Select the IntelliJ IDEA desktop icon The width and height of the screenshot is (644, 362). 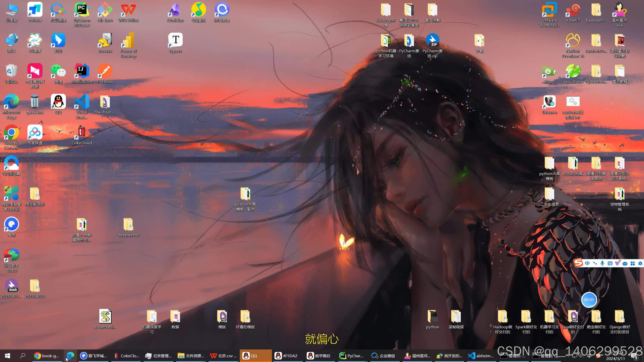pos(82,74)
